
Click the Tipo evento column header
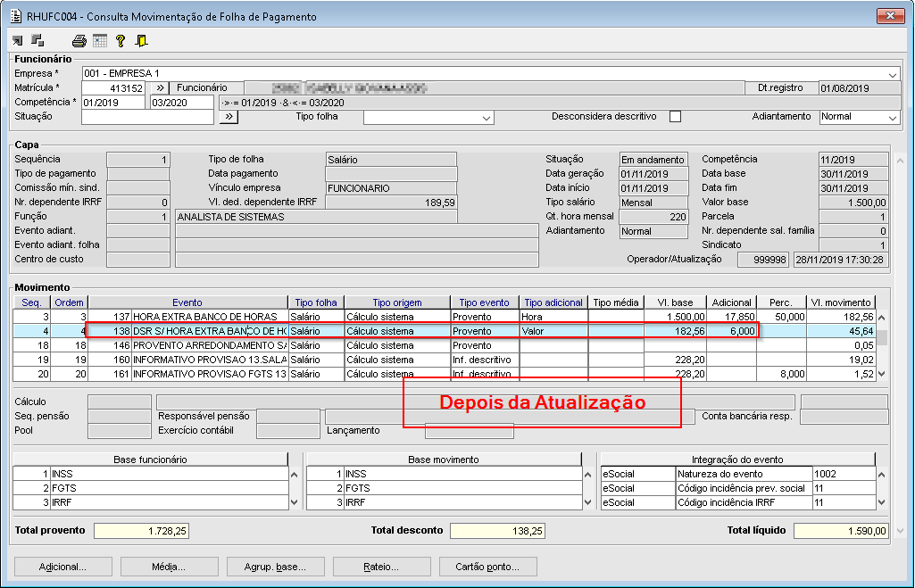coord(485,302)
